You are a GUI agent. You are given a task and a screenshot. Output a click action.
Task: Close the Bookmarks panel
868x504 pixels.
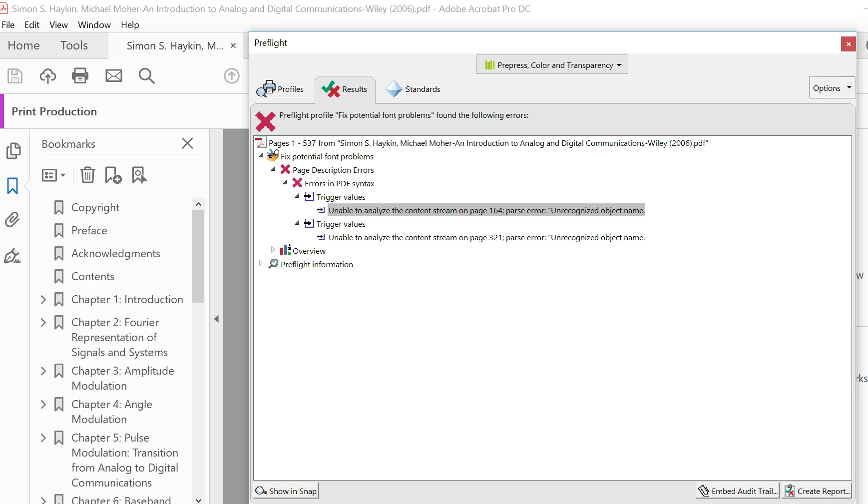coord(187,144)
